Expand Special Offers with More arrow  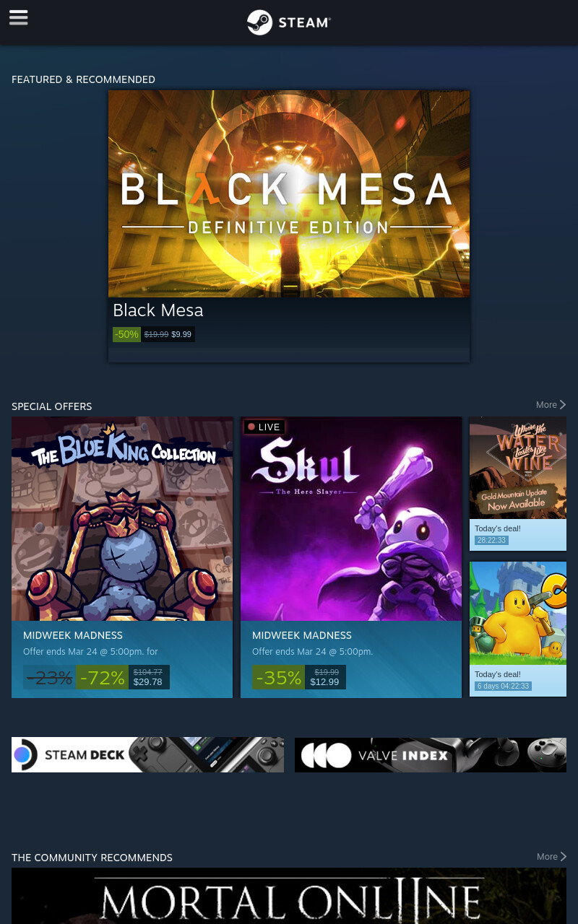tap(551, 405)
